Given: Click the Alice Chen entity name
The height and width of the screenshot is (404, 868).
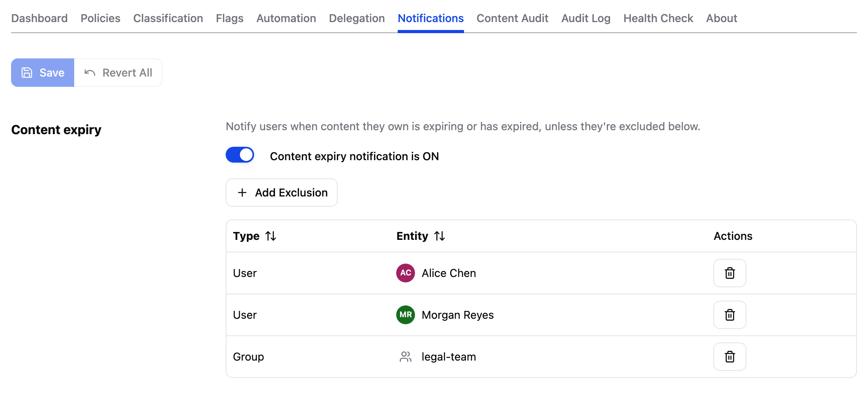Looking at the screenshot, I should point(449,273).
